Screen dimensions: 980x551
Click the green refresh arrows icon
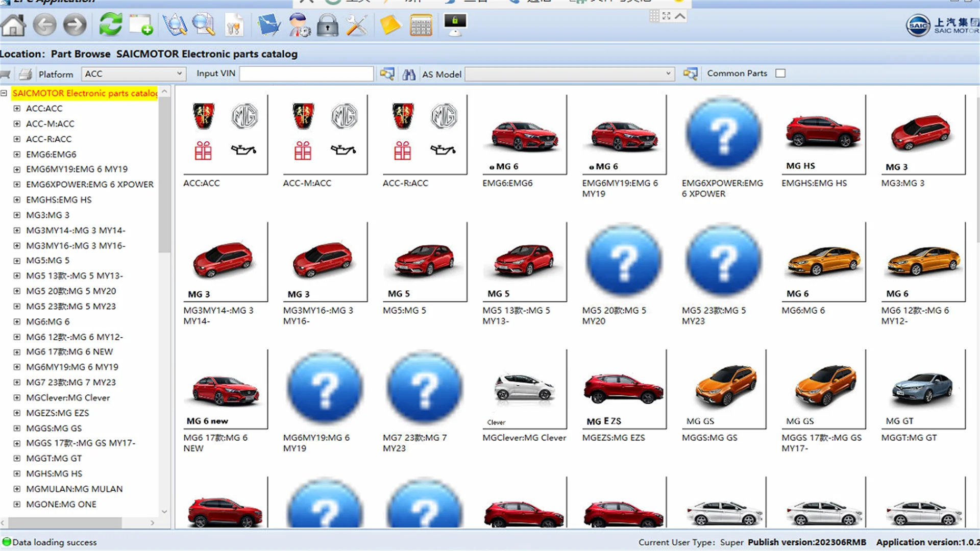pyautogui.click(x=110, y=24)
